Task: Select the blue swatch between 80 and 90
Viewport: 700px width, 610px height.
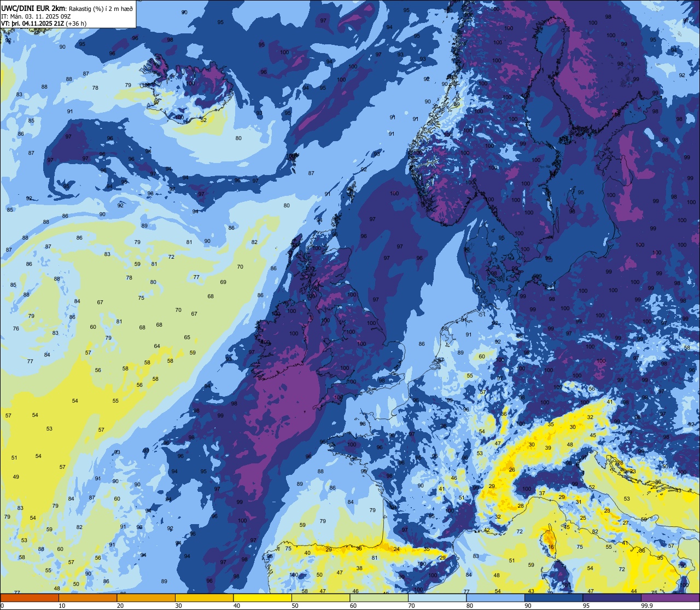Action: pos(495,597)
